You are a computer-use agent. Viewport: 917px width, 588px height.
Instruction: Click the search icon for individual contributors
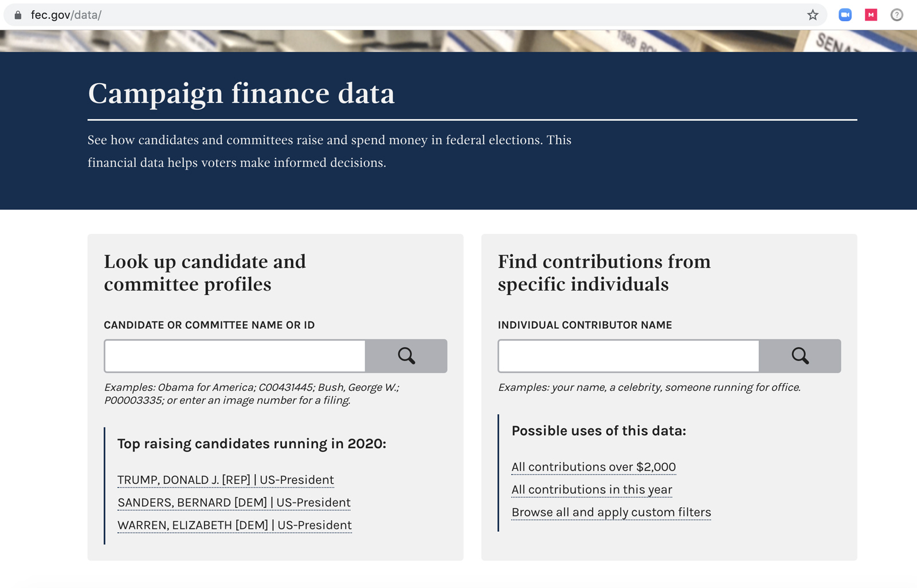click(x=800, y=356)
